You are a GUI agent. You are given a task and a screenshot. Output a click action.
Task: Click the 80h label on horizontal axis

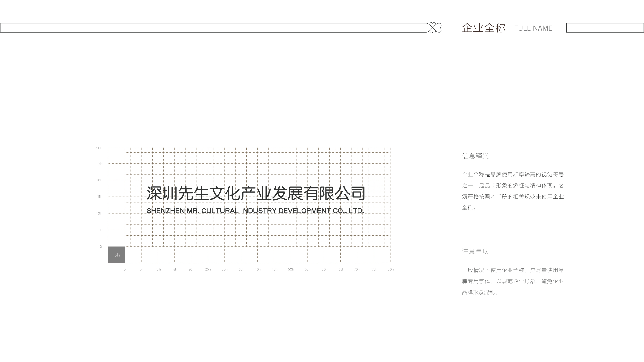tap(390, 269)
